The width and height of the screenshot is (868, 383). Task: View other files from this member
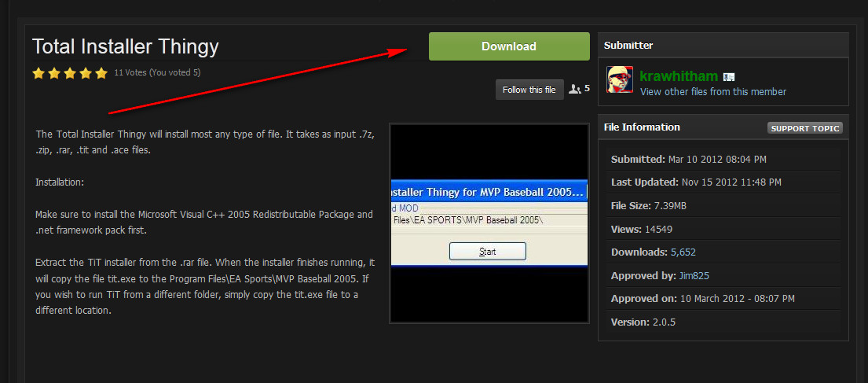(713, 91)
